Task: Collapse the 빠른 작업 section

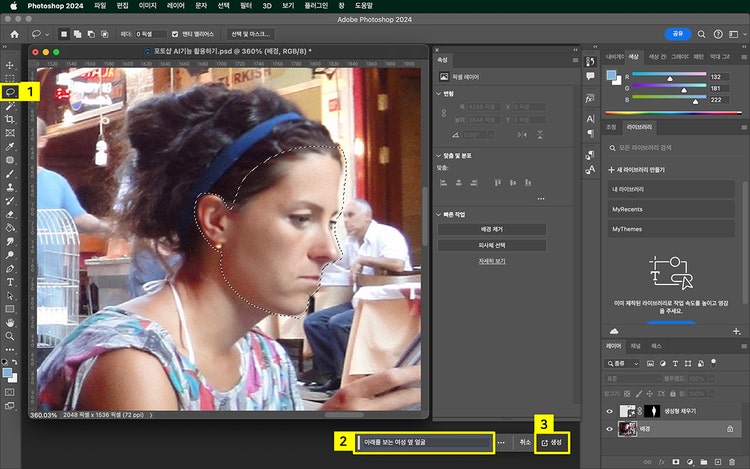Action: point(439,215)
